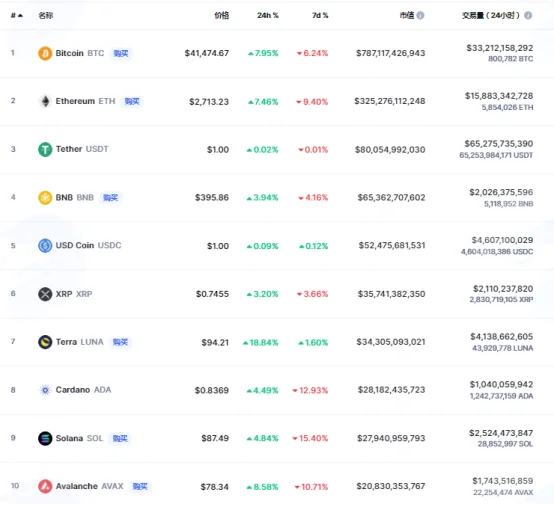
Task: Open the Cardano ADA name link
Action: (83, 390)
